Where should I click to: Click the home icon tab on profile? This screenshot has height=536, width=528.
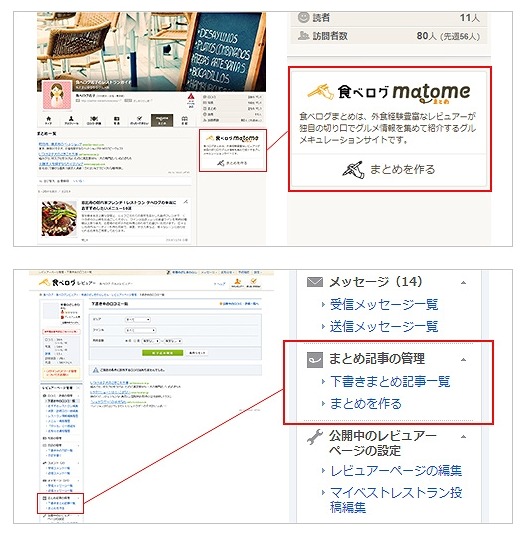[49, 120]
